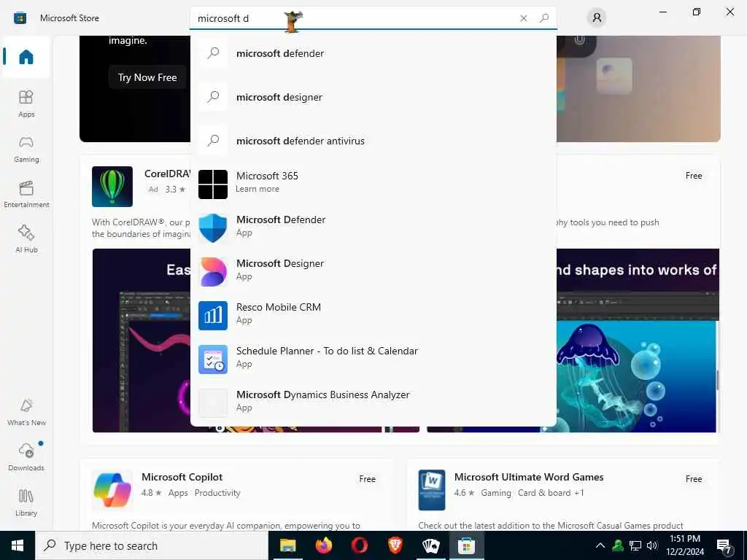The image size is (747, 560).
Task: Open the Entertainment section
Action: (26, 194)
